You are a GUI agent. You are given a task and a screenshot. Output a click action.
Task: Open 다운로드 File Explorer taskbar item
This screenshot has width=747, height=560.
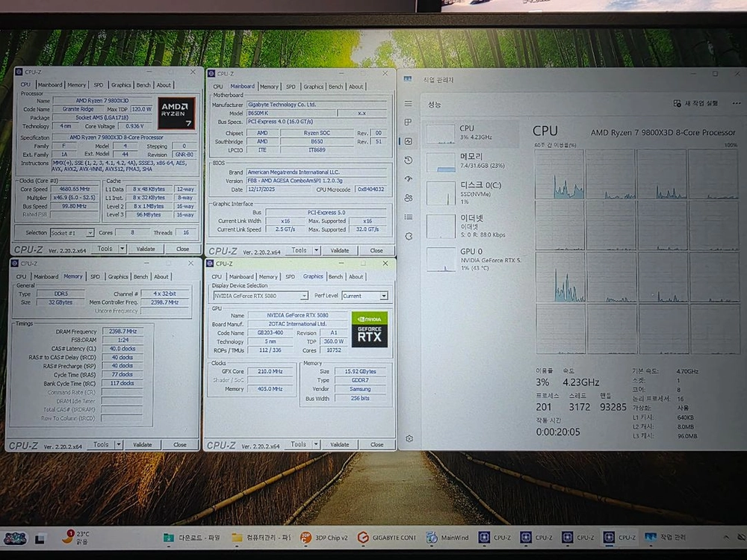click(x=191, y=538)
